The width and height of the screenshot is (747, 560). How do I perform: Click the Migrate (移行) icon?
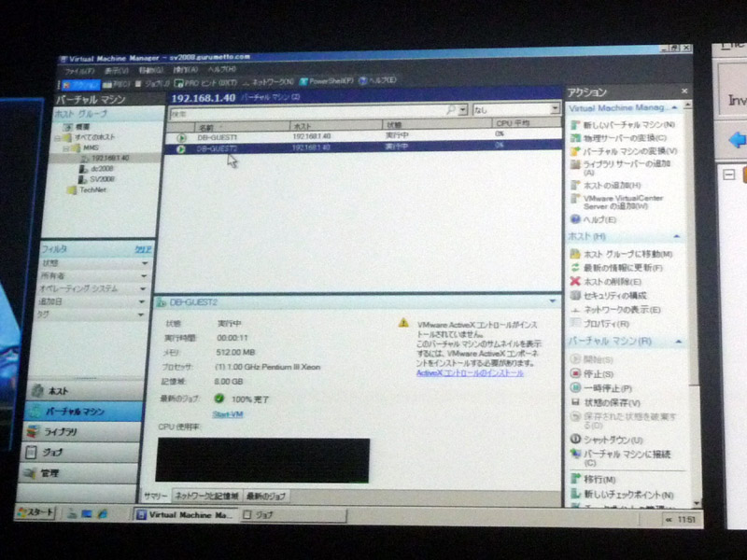[x=575, y=479]
